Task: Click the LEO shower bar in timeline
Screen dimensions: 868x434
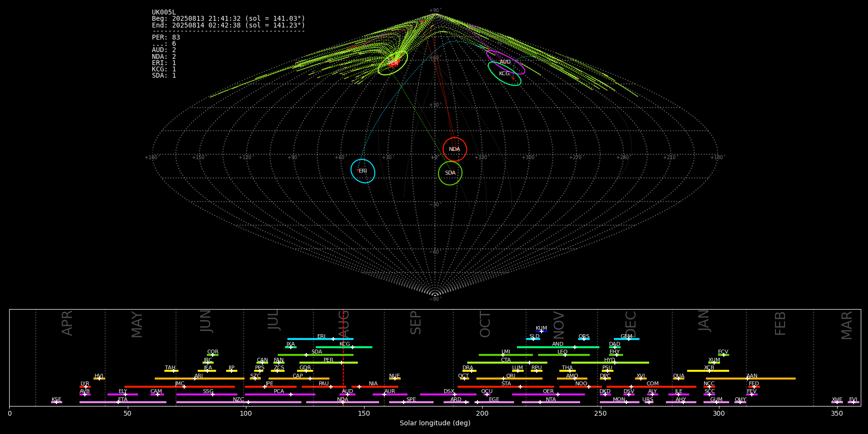Action: pos(564,355)
